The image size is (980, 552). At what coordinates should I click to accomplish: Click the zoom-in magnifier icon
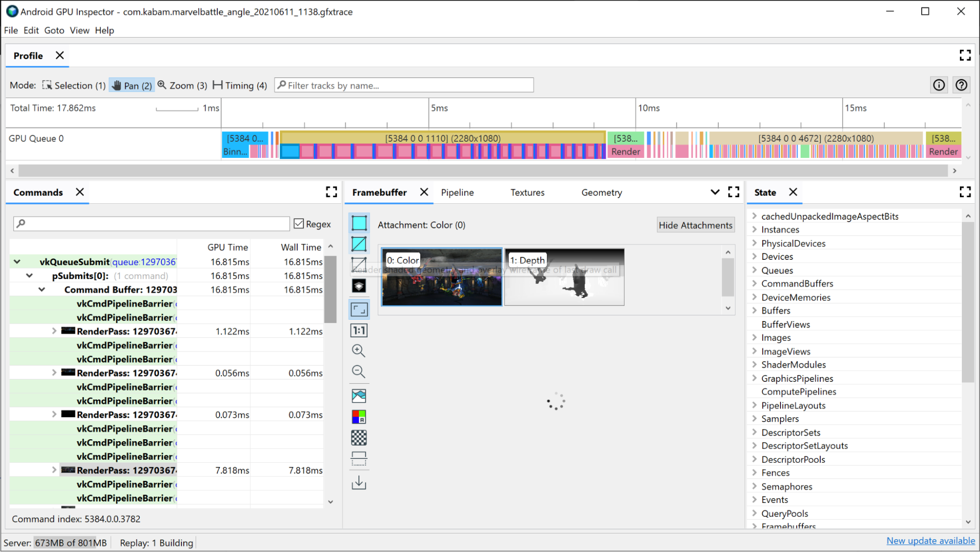359,351
